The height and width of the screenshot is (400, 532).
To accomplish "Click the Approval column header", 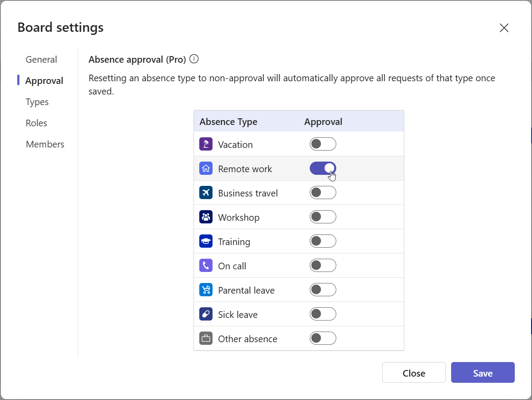I will coord(323,122).
